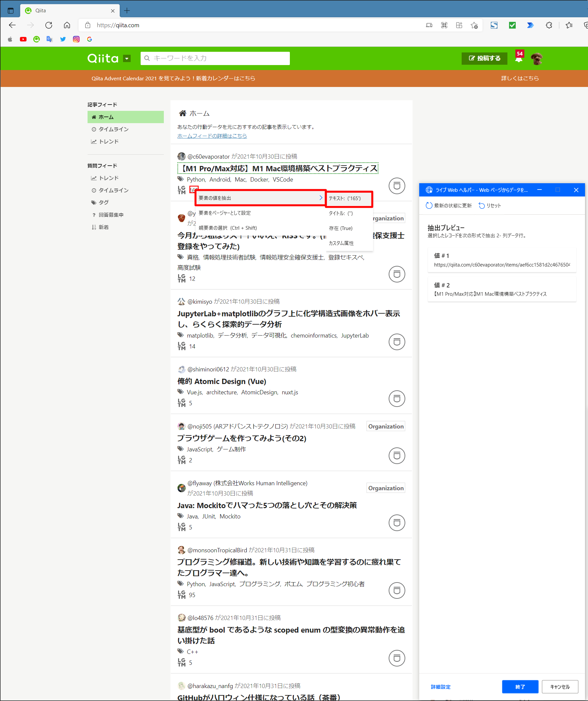Click the 投稿する button
This screenshot has width=588, height=701.
point(484,58)
